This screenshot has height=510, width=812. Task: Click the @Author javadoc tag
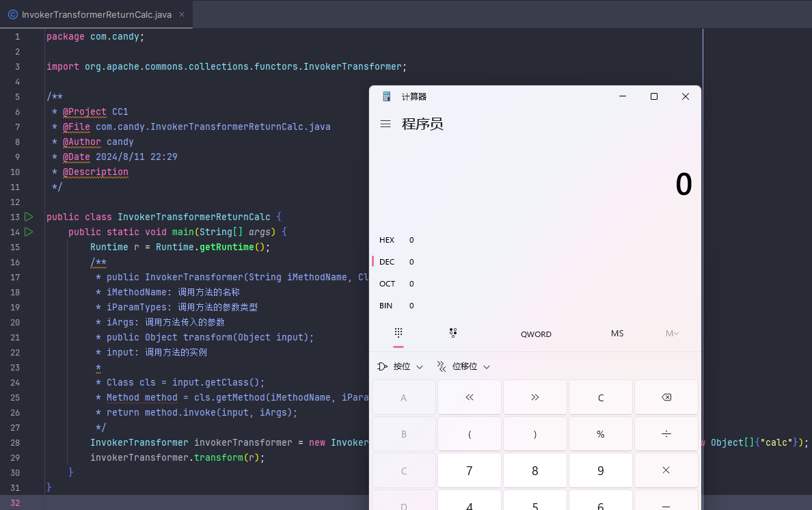[x=82, y=142]
